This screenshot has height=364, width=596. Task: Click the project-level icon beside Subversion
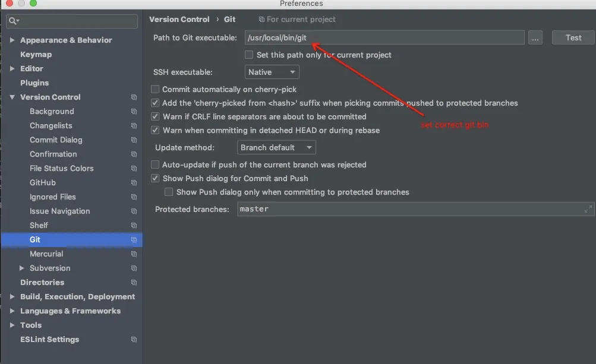134,268
